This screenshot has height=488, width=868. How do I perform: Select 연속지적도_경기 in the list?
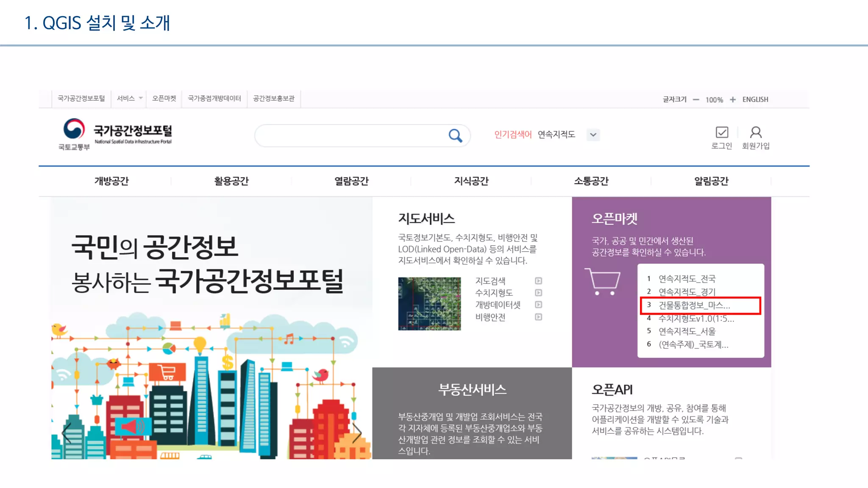687,292
